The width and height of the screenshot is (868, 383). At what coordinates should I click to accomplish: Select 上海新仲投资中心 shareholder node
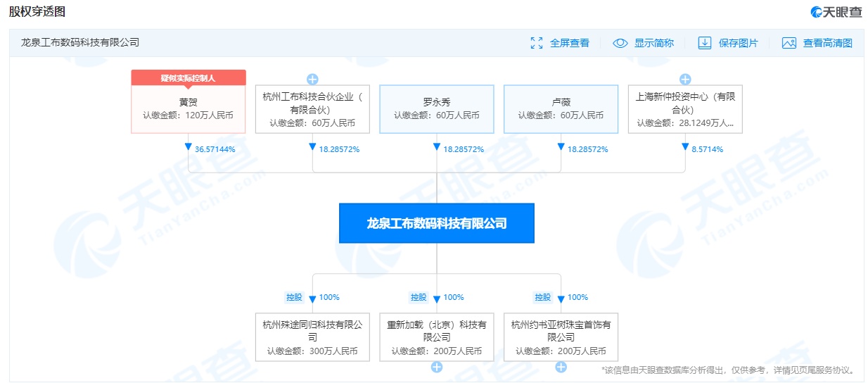click(x=685, y=109)
